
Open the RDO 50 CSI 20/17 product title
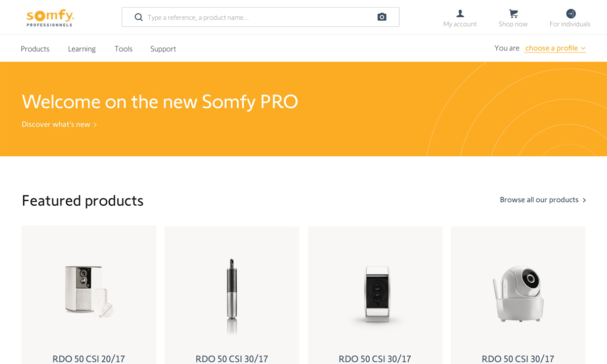click(89, 358)
